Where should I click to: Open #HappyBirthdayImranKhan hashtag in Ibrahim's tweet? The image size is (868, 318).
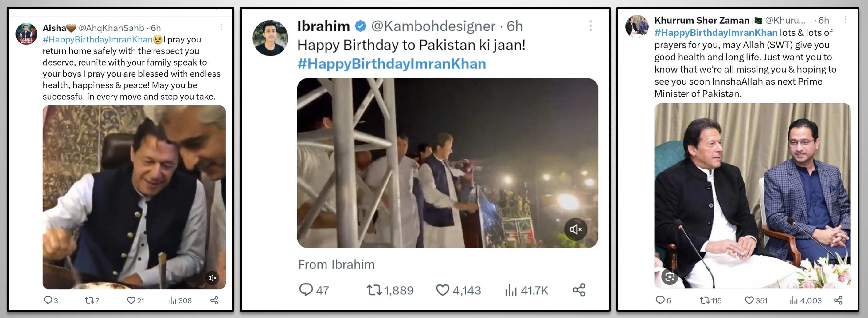coord(392,64)
